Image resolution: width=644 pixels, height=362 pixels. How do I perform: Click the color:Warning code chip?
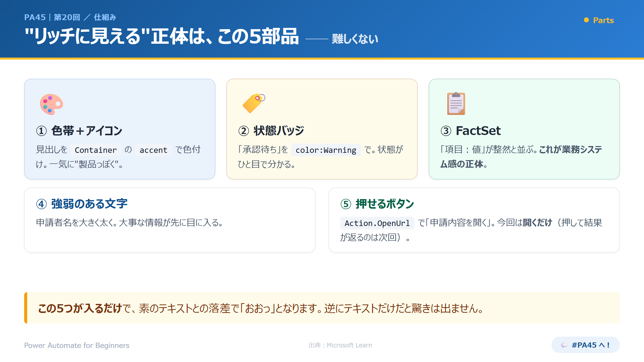[x=326, y=150]
